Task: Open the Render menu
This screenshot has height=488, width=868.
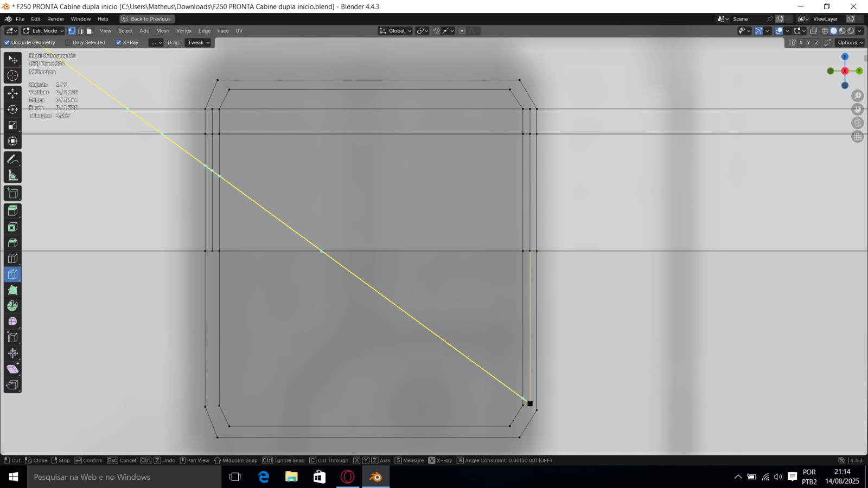Action: pos(56,19)
